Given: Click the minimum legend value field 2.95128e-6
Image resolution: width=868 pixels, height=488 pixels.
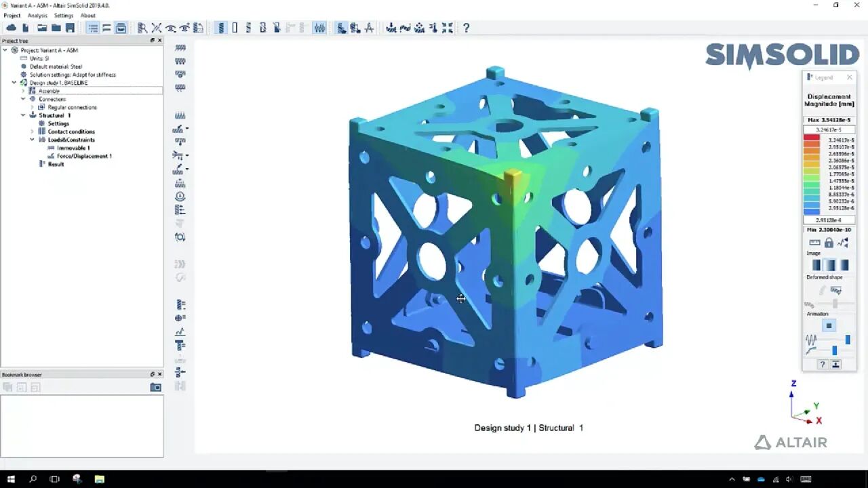Looking at the screenshot, I should pyautogui.click(x=828, y=220).
